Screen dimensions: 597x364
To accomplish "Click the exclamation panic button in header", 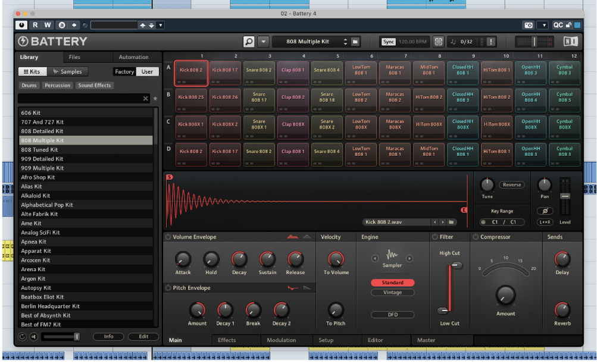I will (490, 42).
